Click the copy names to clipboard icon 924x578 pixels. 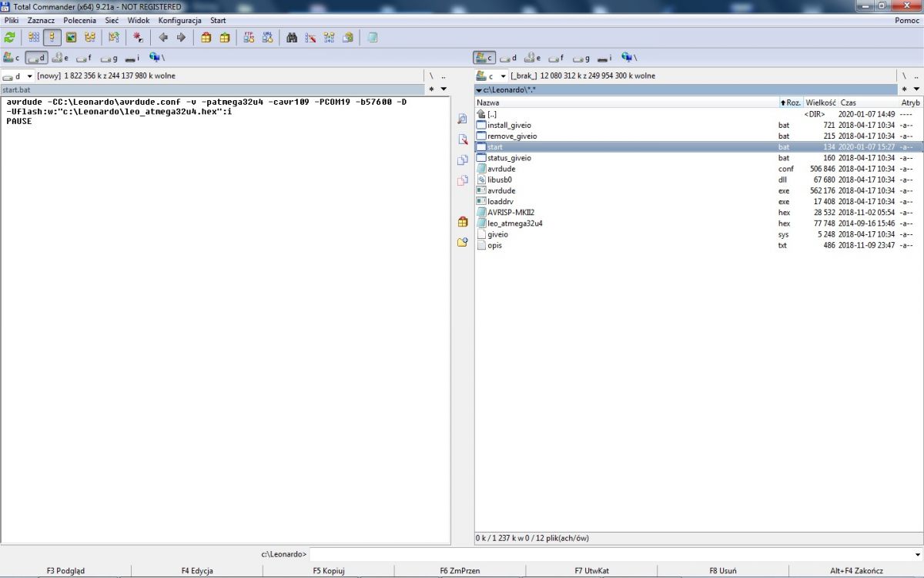click(347, 37)
